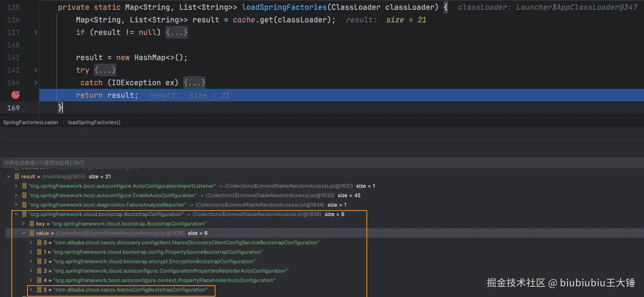Click 'new HashMap<>()' on line 141
This screenshot has height=297, width=644.
pyautogui.click(x=149, y=57)
